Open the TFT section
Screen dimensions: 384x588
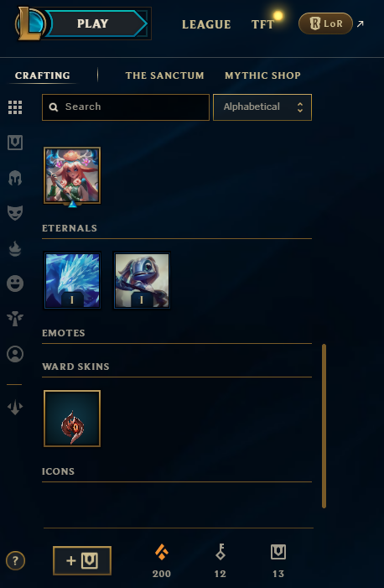tap(262, 24)
